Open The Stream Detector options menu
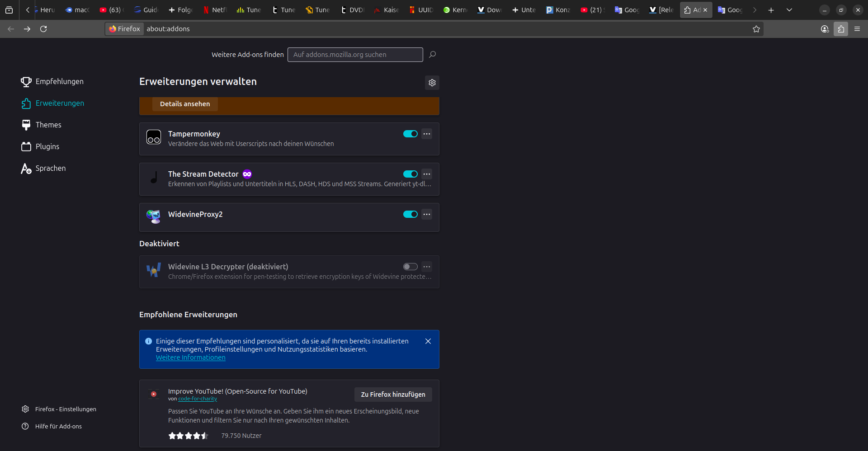Screen dimensions: 868x451 click(x=427, y=174)
